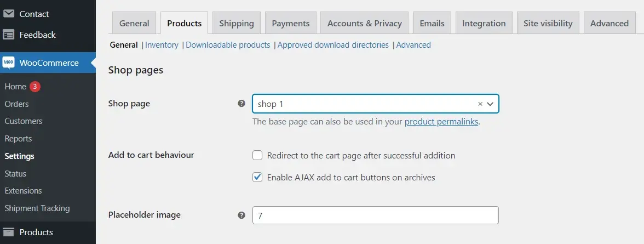Open the Payments settings tab

290,24
